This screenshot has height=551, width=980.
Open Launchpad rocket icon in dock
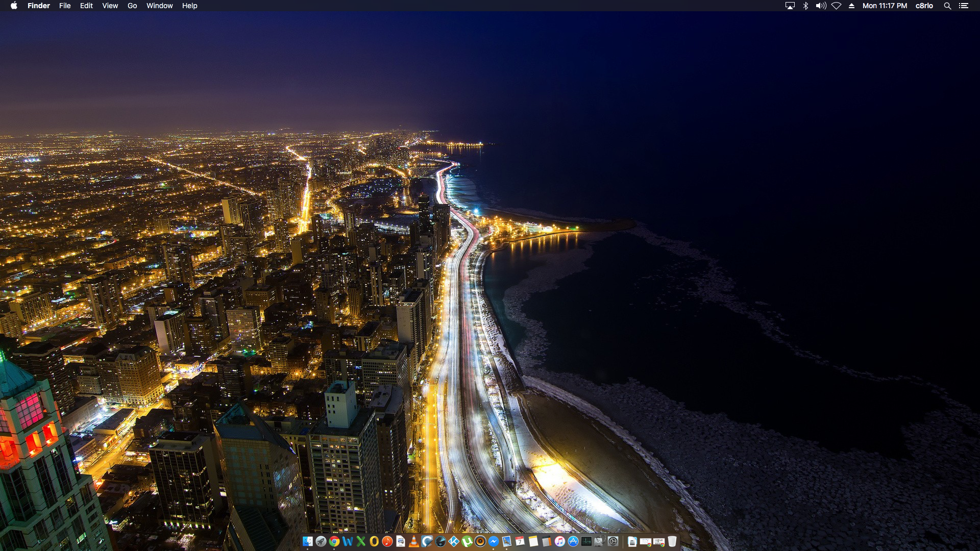[x=321, y=541]
